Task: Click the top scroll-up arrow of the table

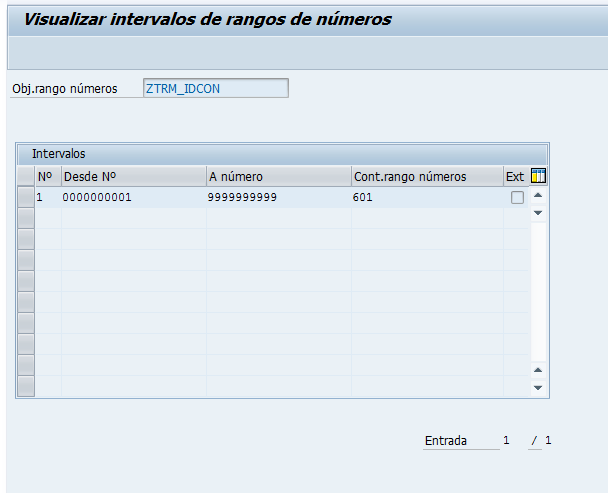Action: click(x=538, y=197)
